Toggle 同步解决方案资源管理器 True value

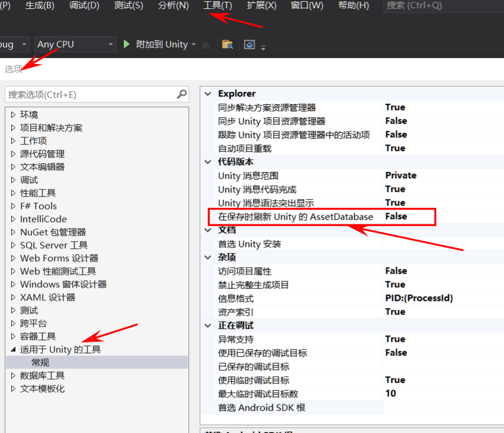point(396,107)
